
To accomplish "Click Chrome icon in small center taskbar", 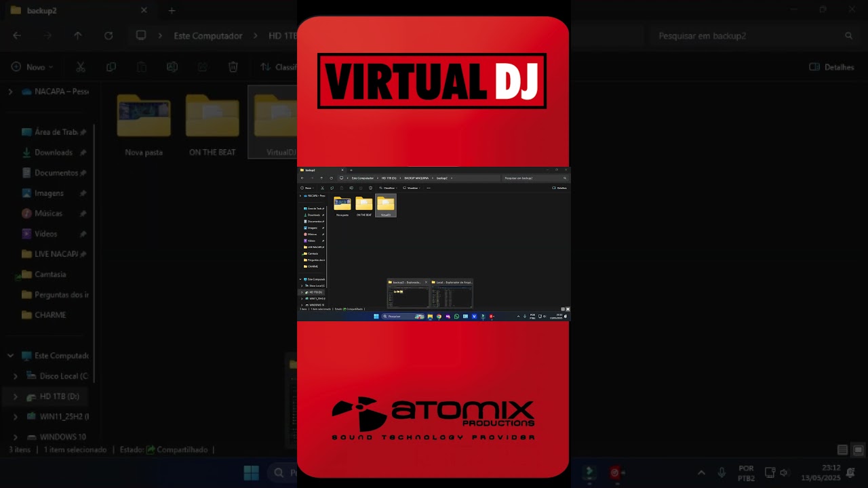I will click(x=439, y=317).
